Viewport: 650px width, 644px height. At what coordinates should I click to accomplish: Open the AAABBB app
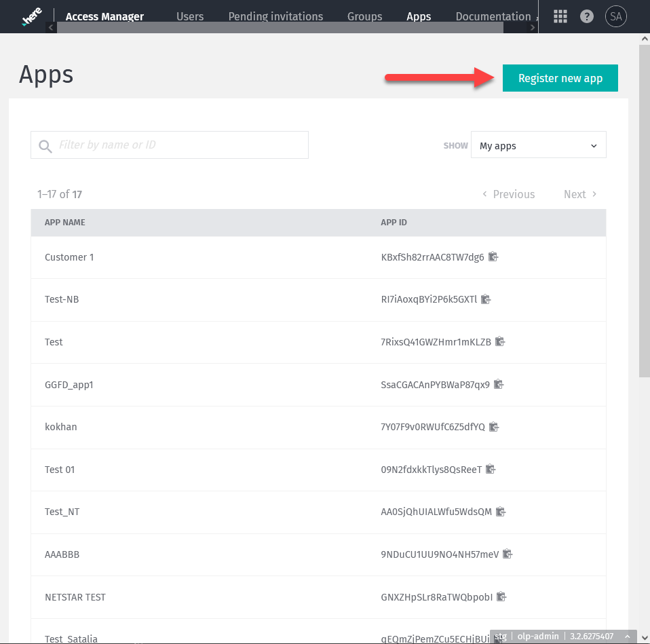tap(62, 554)
